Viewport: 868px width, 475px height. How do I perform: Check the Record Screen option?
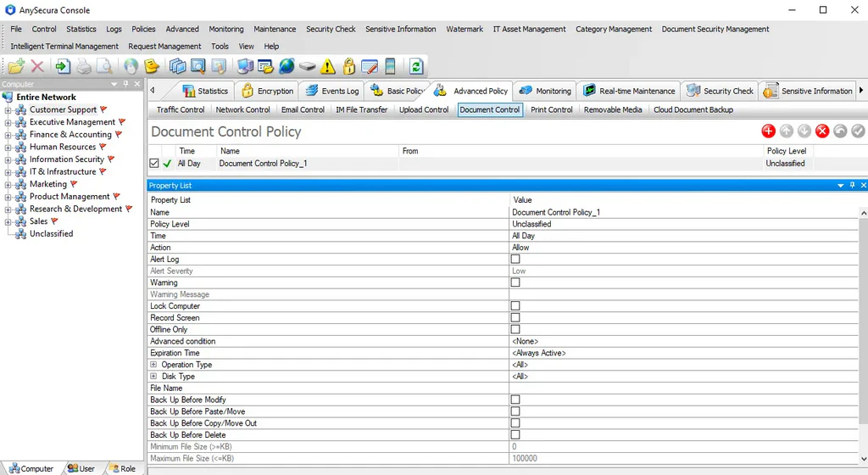click(x=515, y=318)
